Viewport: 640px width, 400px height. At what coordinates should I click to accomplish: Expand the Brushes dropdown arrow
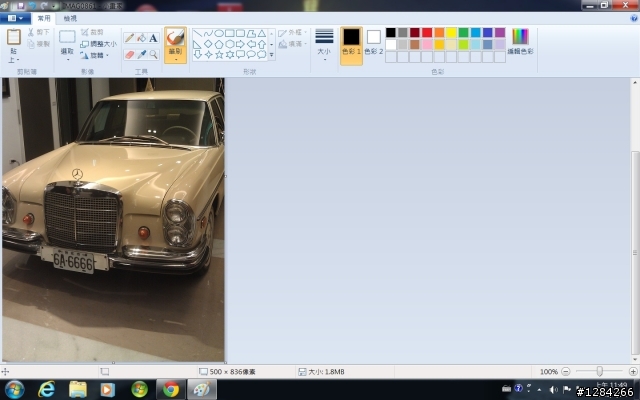coord(176,60)
